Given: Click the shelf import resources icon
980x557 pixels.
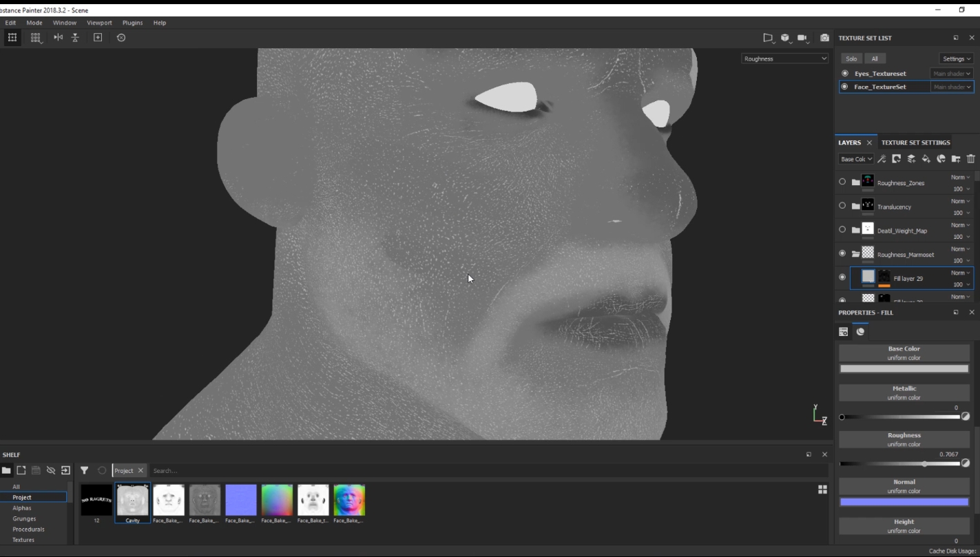Looking at the screenshot, I should pos(21,470).
